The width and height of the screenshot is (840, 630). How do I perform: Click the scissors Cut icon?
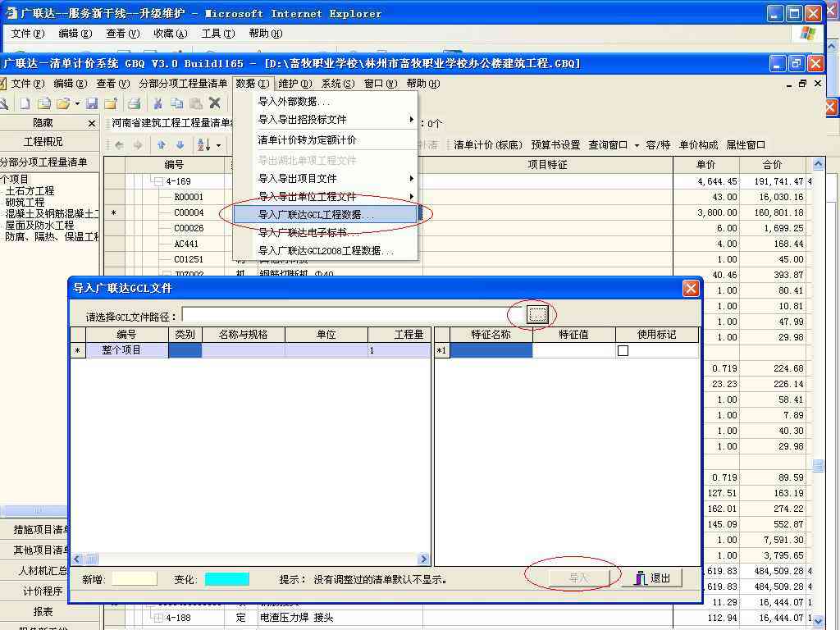tap(157, 103)
